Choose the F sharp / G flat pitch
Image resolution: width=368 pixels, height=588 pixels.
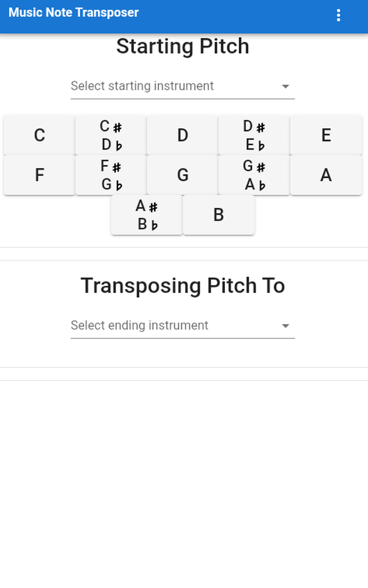(x=111, y=175)
